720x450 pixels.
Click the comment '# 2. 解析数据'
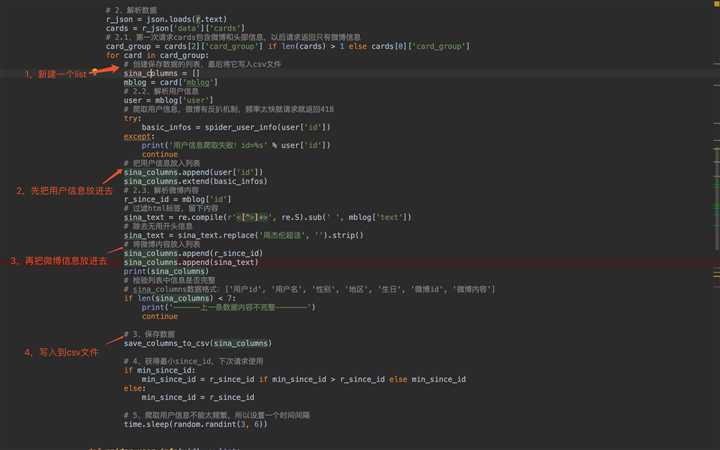[131, 10]
